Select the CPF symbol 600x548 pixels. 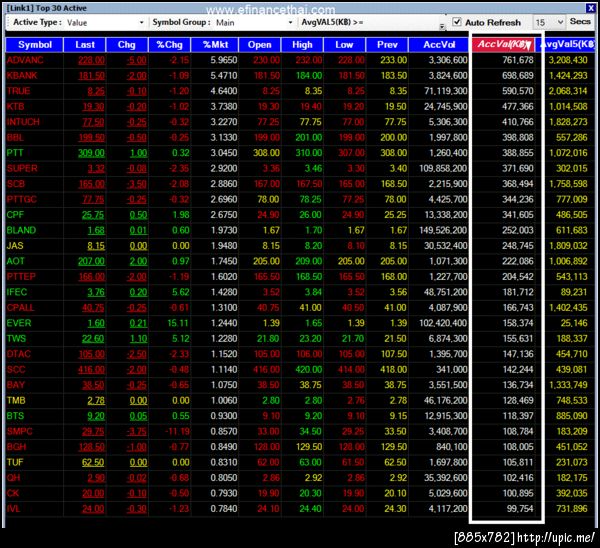(15, 215)
